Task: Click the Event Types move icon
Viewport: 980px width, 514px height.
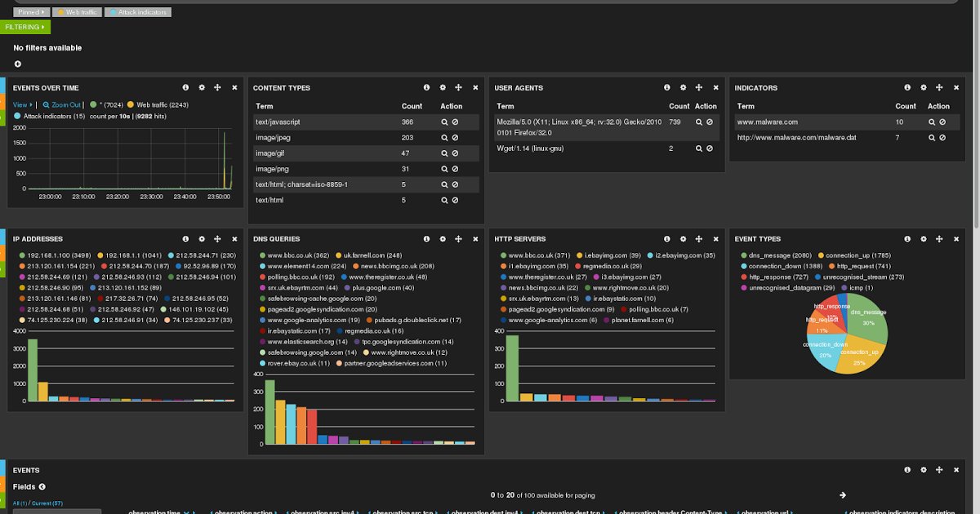Action: point(939,238)
